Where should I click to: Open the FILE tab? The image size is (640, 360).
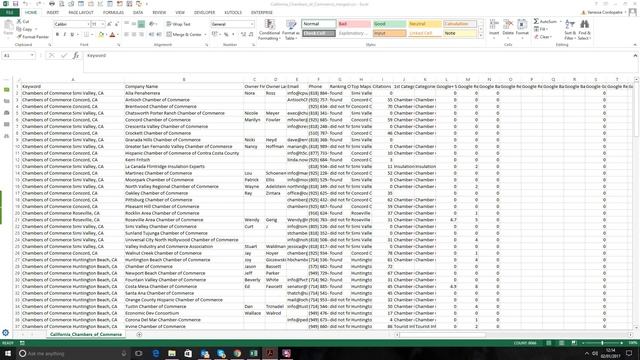pyautogui.click(x=9, y=13)
